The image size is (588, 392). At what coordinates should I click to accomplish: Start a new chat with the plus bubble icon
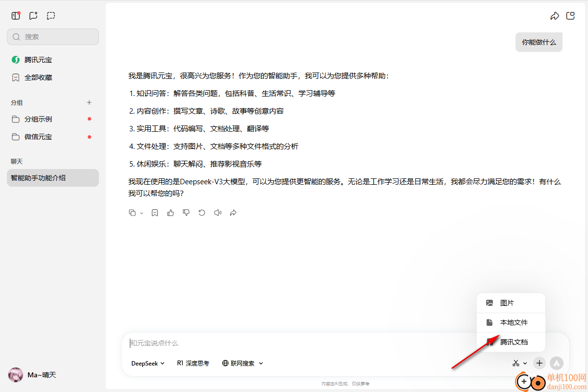(x=33, y=16)
